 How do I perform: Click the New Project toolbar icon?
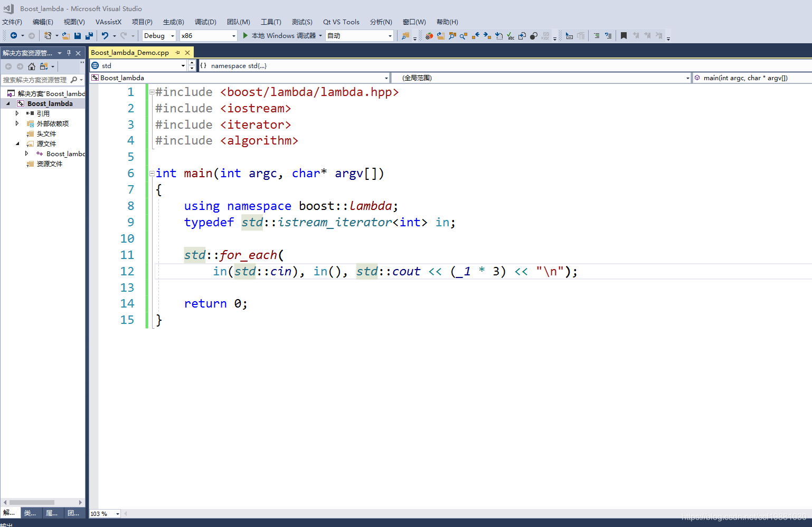48,36
